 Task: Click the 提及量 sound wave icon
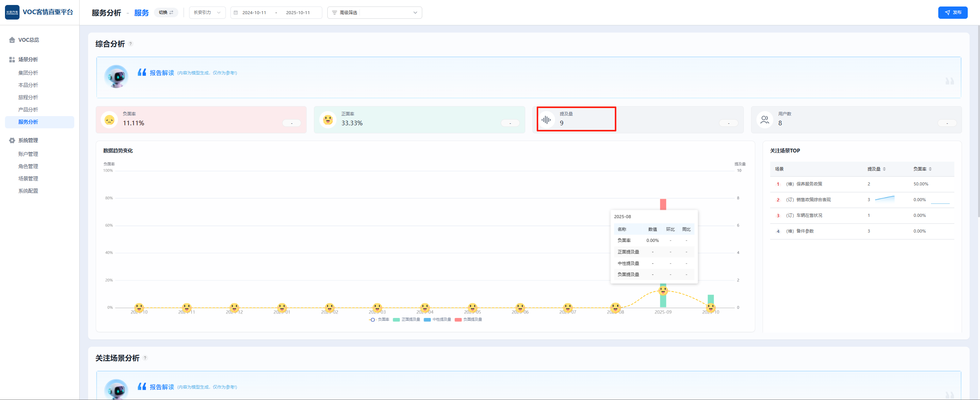tap(546, 120)
